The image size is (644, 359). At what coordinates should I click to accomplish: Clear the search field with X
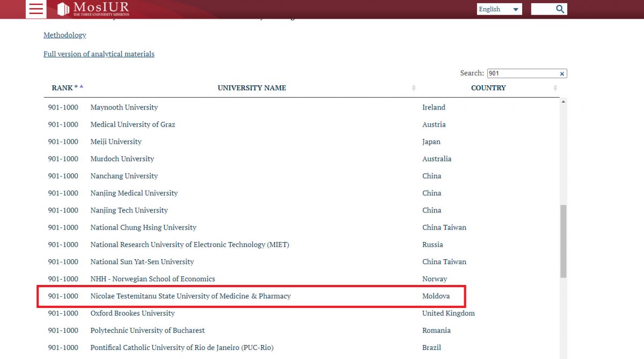click(562, 74)
